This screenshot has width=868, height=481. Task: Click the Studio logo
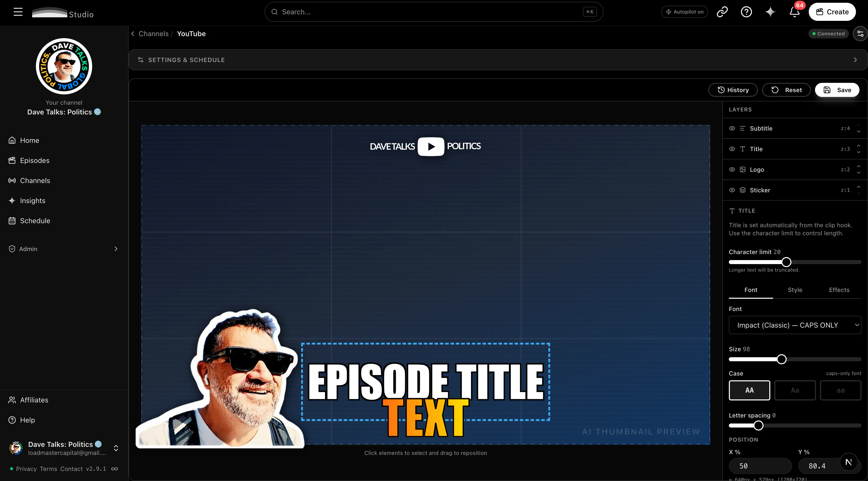click(63, 13)
